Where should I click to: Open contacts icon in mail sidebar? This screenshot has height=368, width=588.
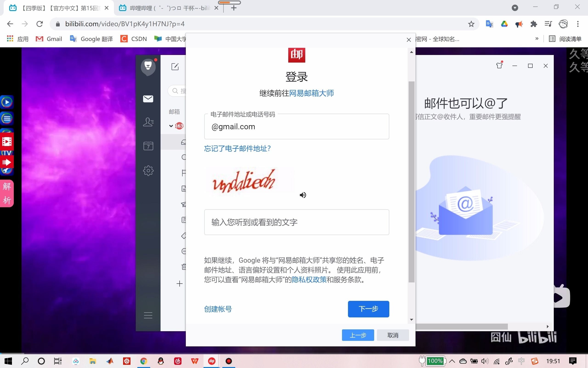tap(148, 122)
